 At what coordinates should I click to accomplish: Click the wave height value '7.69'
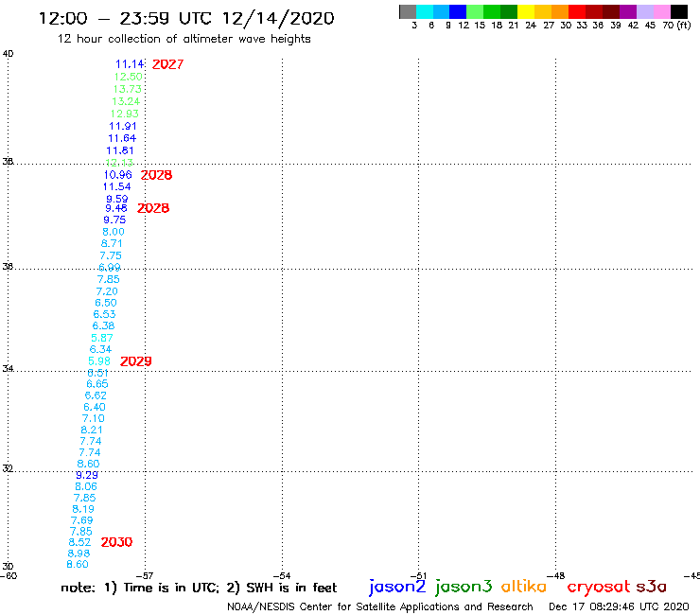tap(81, 520)
